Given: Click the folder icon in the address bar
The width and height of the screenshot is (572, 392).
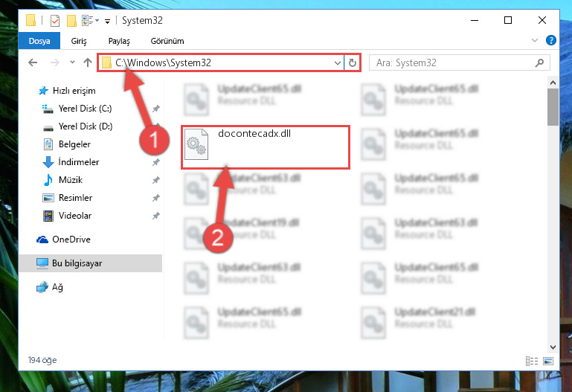Looking at the screenshot, I should 106,62.
